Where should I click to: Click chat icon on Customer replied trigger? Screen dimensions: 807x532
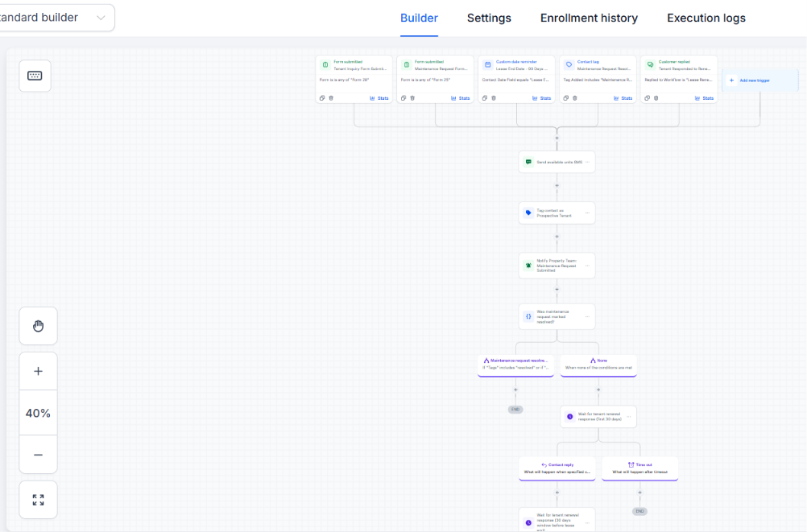coord(651,65)
